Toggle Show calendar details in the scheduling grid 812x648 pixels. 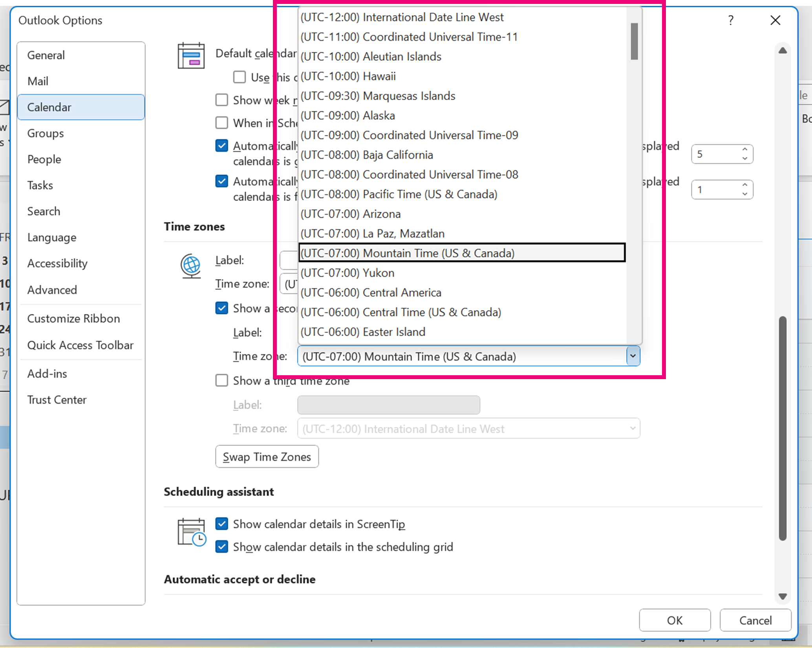pos(222,546)
